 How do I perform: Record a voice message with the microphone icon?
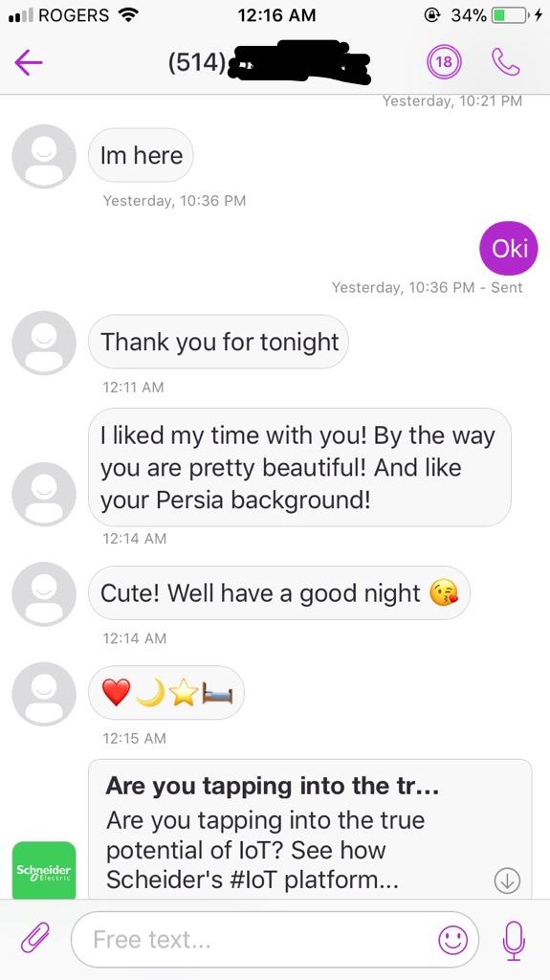pos(513,940)
